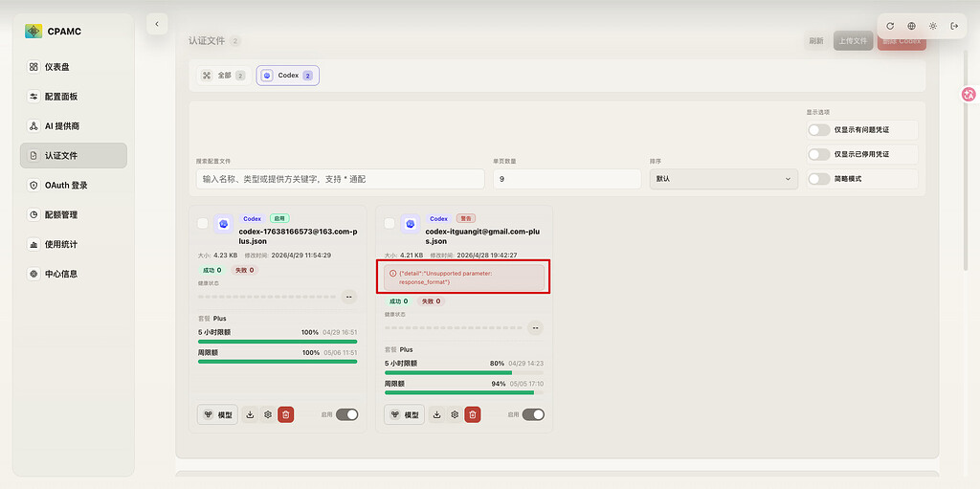Click 失败 0 badge on gmail.com card
Viewport: 980px width, 489px height.
[432, 301]
